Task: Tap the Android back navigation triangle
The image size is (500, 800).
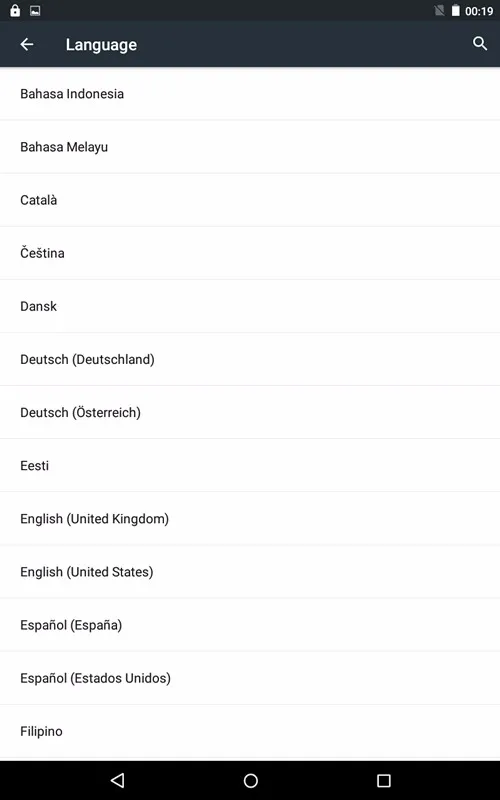Action: pos(117,780)
